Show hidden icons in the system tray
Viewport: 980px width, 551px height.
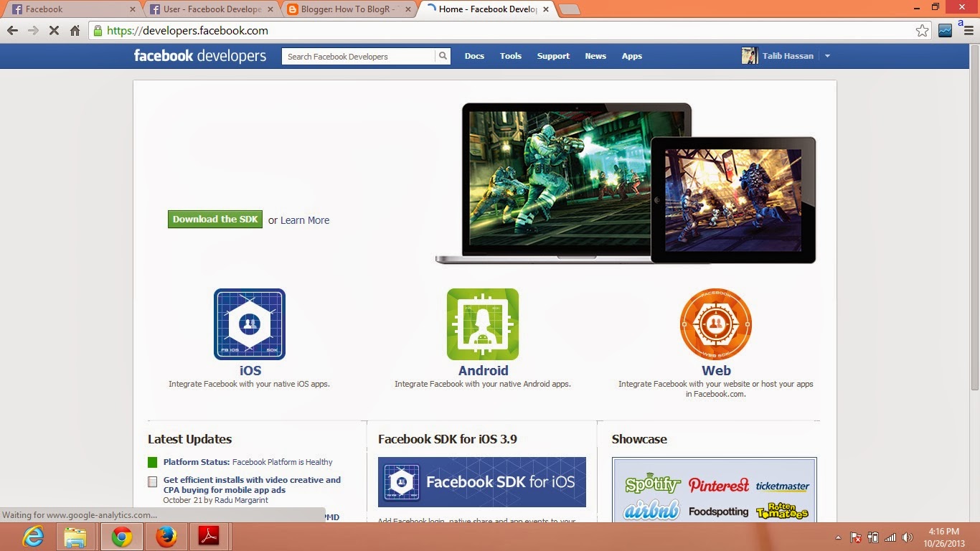point(838,537)
